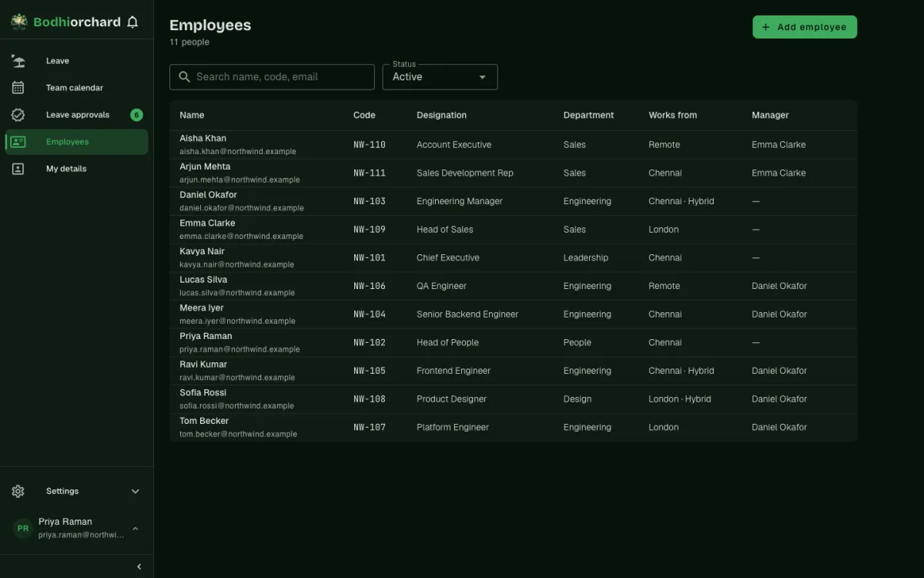Open the Leave page
The height and width of the screenshot is (578, 924).
(77, 61)
